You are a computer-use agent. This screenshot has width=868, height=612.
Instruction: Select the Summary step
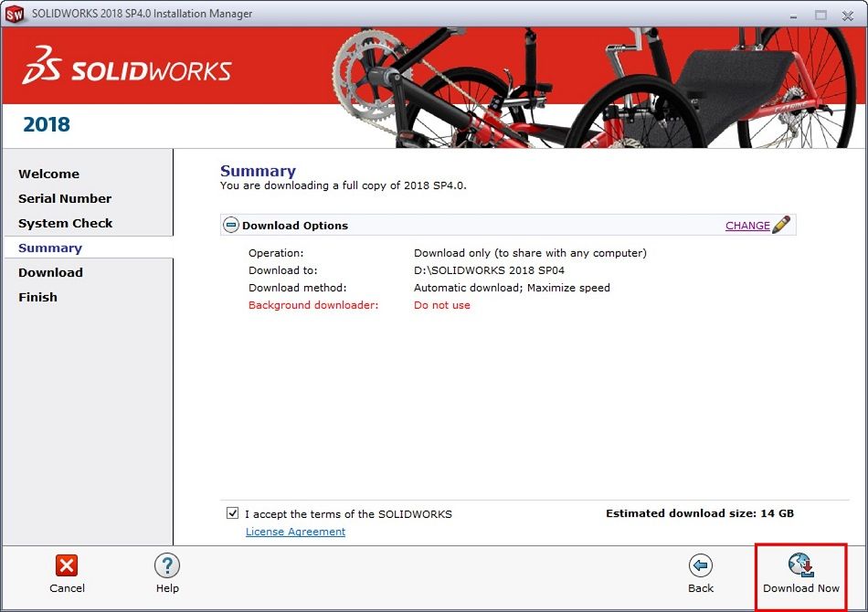(49, 248)
